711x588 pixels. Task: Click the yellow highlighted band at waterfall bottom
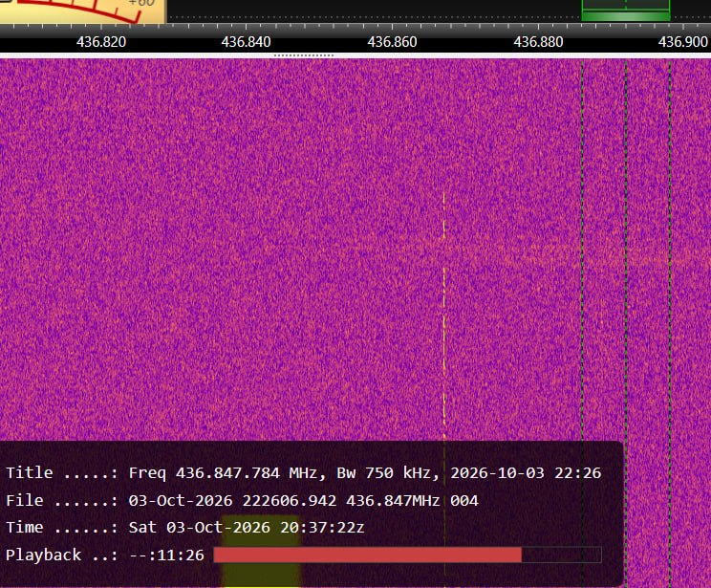pos(261,551)
